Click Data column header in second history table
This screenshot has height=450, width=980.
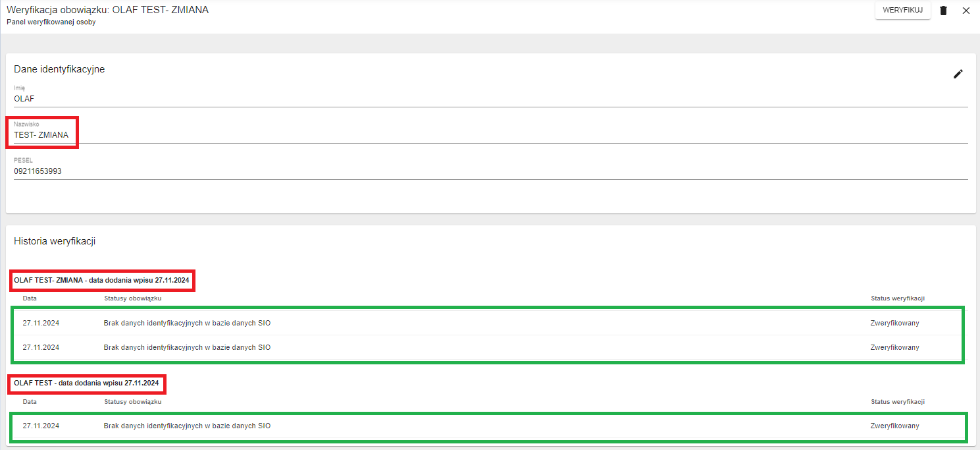point(30,401)
